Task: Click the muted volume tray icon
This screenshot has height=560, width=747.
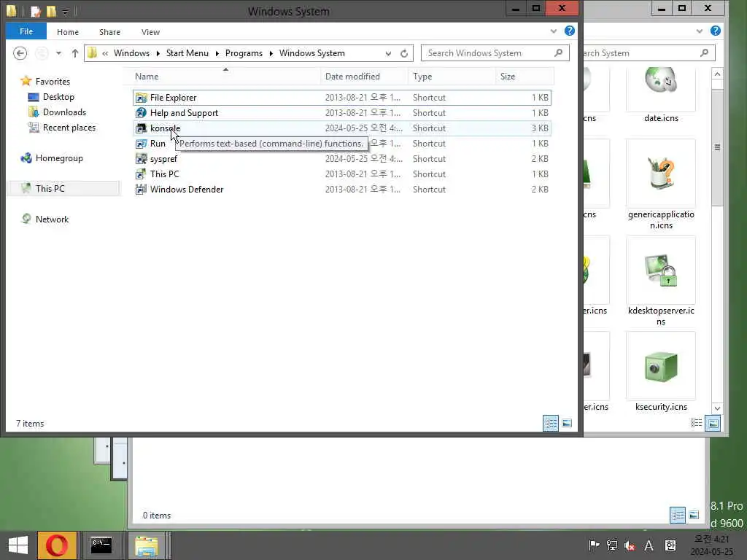Action: (630, 545)
